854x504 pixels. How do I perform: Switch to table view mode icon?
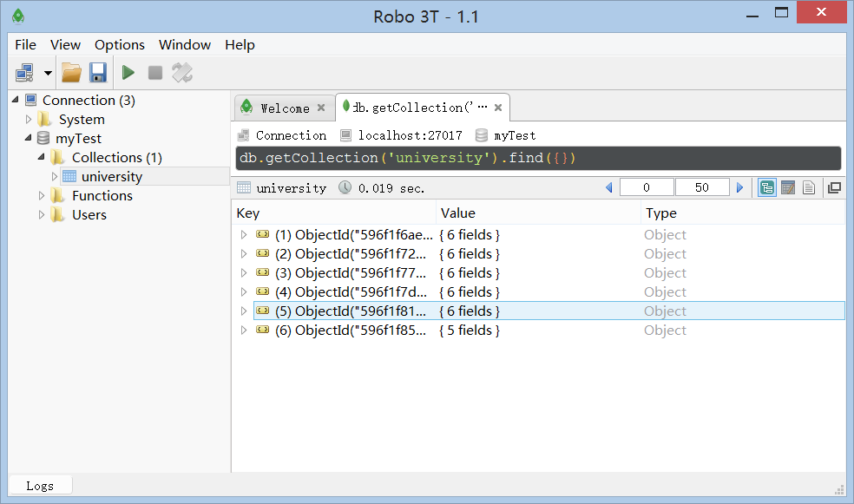coord(787,187)
